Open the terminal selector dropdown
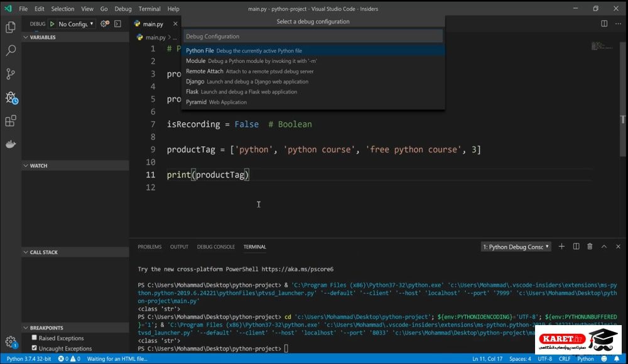The width and height of the screenshot is (628, 364). coord(516,247)
